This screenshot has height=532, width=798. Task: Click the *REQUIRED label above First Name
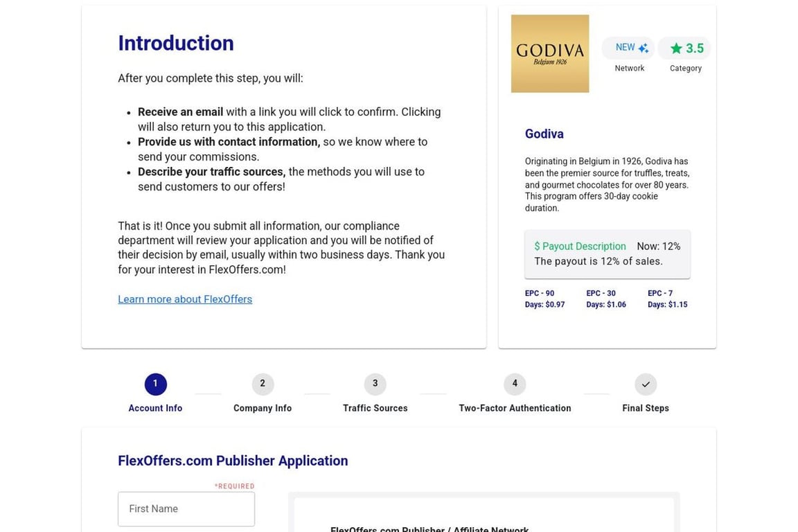click(235, 486)
